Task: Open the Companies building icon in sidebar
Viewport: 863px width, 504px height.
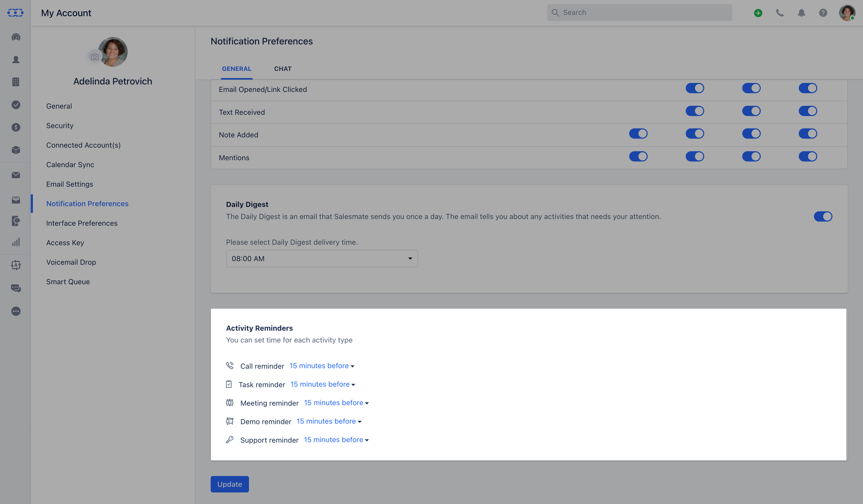Action: 16,82
